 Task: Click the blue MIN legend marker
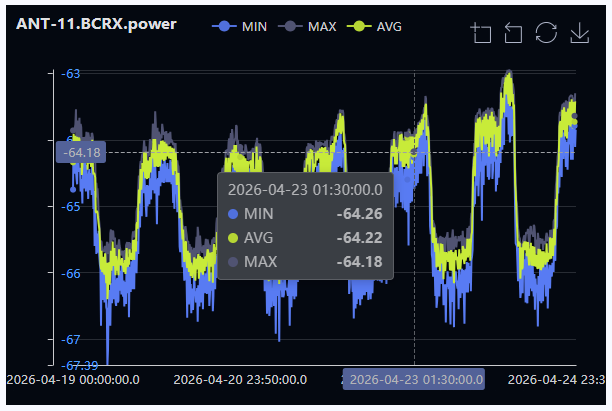point(224,27)
